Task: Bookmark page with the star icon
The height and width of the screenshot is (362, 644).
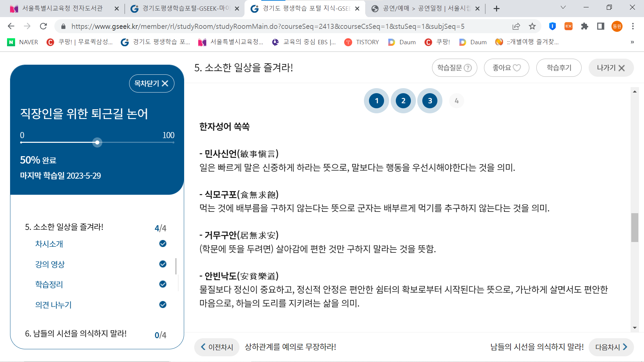Action: (x=532, y=26)
